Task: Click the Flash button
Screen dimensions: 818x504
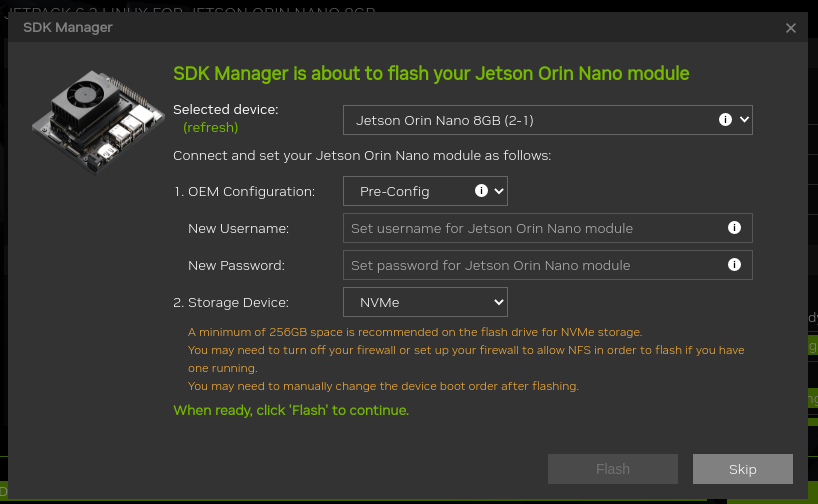Action: point(612,469)
